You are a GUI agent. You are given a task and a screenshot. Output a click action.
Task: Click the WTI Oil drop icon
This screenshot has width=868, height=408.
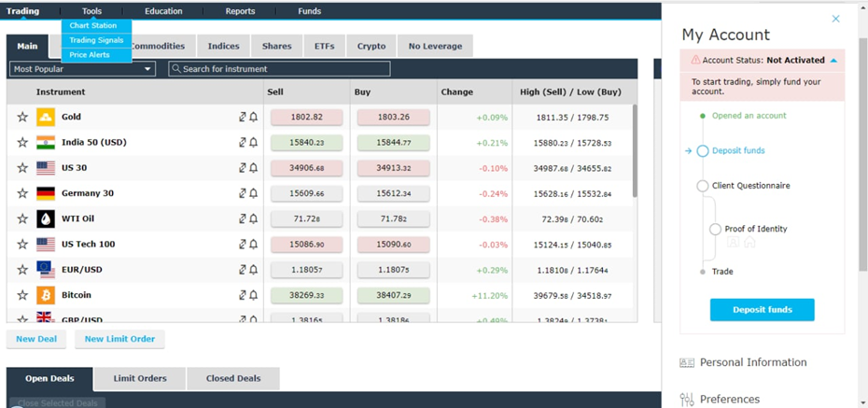click(x=46, y=218)
